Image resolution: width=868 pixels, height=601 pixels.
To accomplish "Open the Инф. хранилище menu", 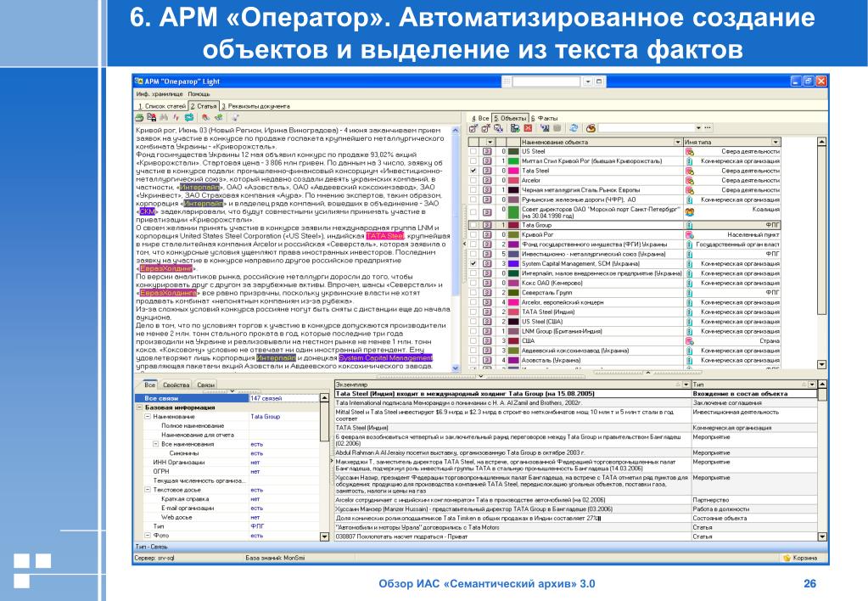I will point(159,94).
